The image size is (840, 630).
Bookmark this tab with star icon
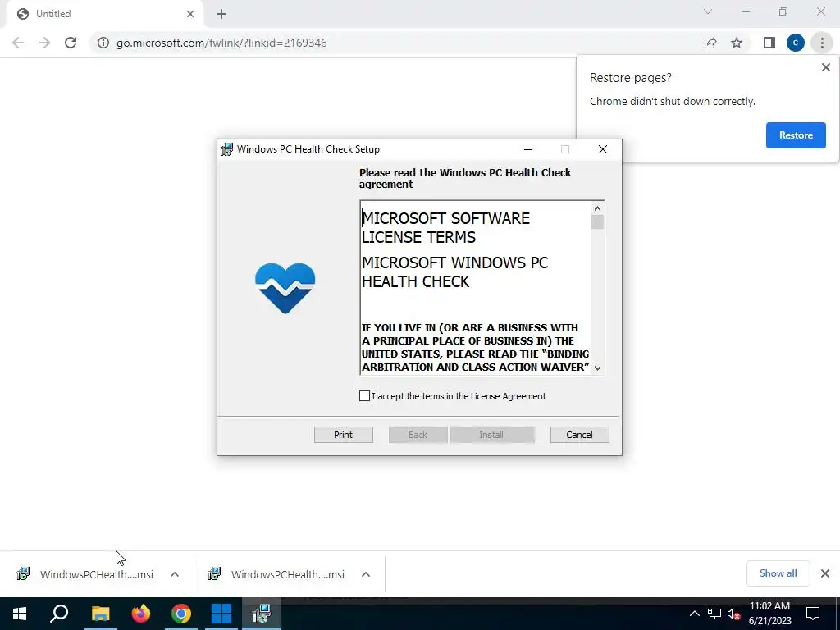737,43
